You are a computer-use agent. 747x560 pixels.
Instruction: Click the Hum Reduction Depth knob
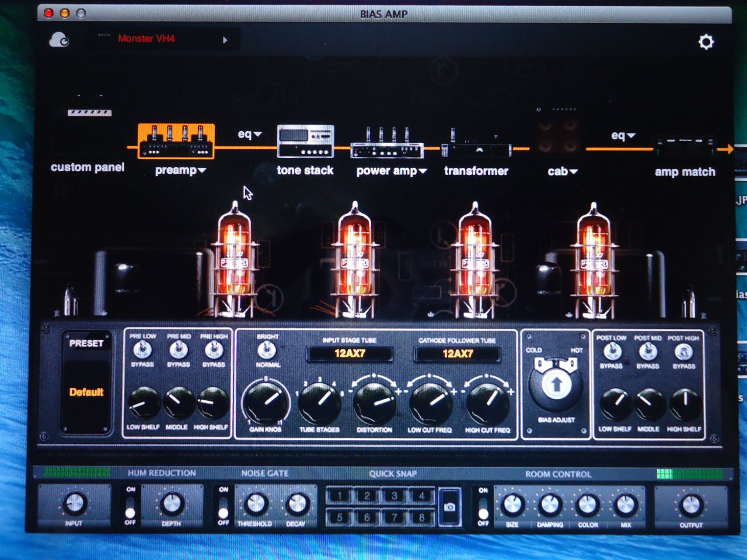coord(171,503)
